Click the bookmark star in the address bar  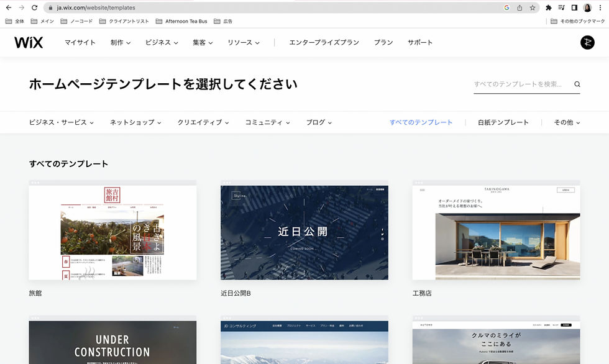533,7
